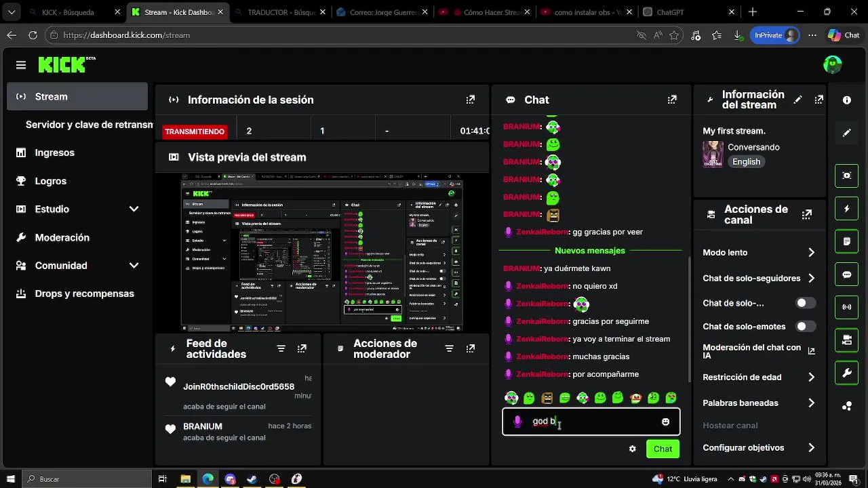This screenshot has width=868, height=488.
Task: Click the English language tag
Action: click(746, 162)
